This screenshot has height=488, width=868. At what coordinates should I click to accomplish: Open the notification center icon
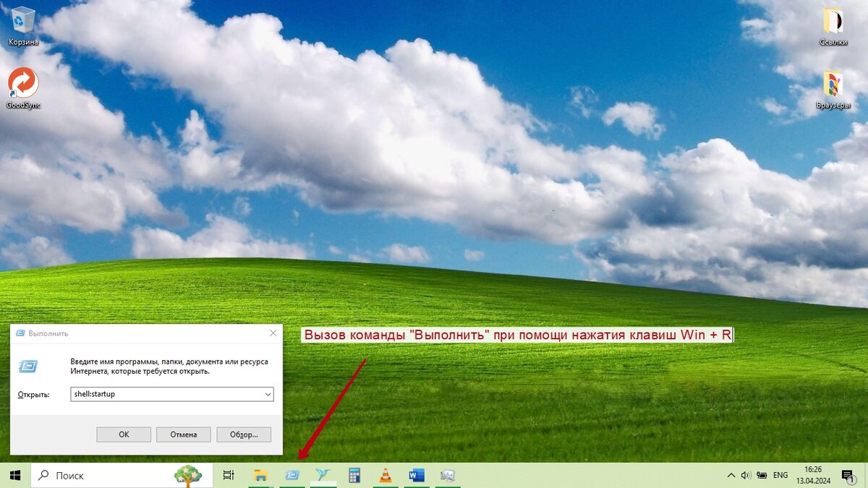click(x=848, y=475)
